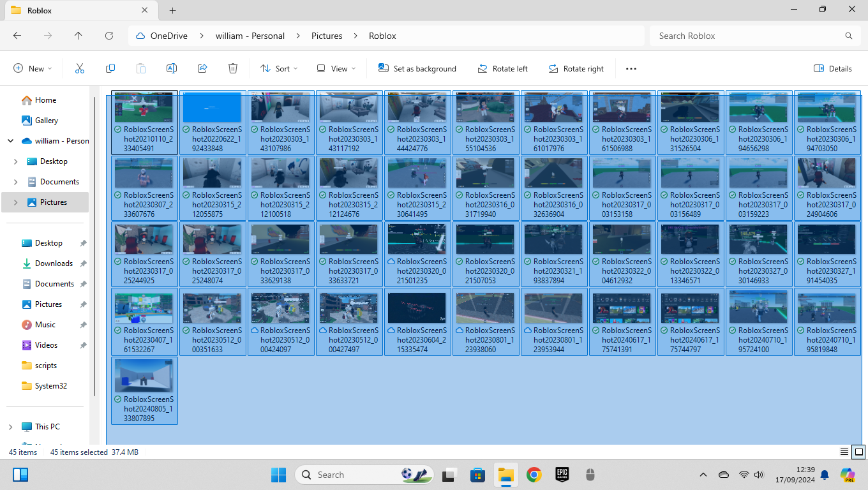Viewport: 868px width, 490px height.
Task: Open a new tab with plus button
Action: tap(172, 10)
